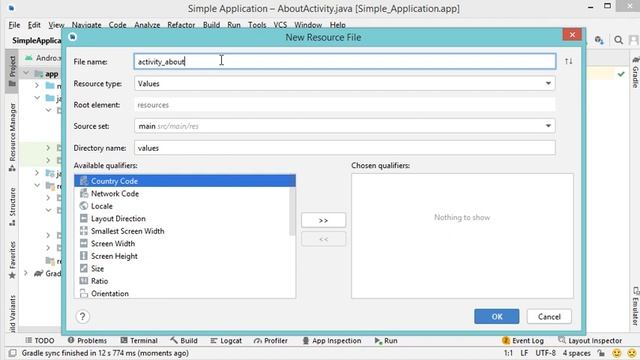
Task: Open the Profiler tool window
Action: pos(271,340)
